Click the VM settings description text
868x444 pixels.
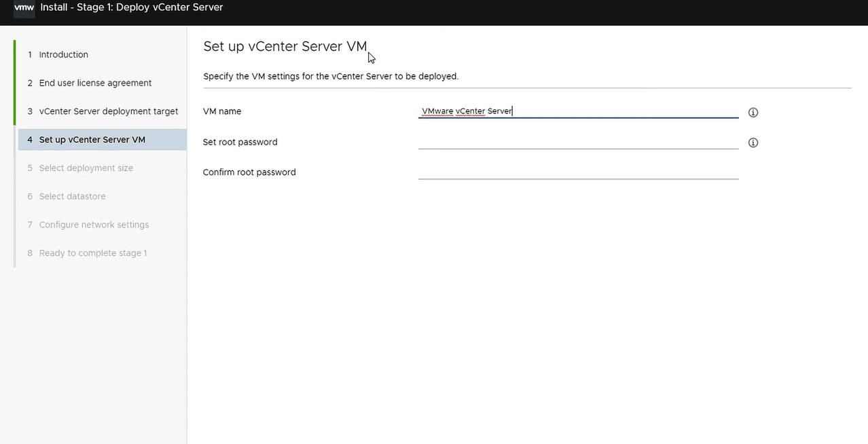331,76
